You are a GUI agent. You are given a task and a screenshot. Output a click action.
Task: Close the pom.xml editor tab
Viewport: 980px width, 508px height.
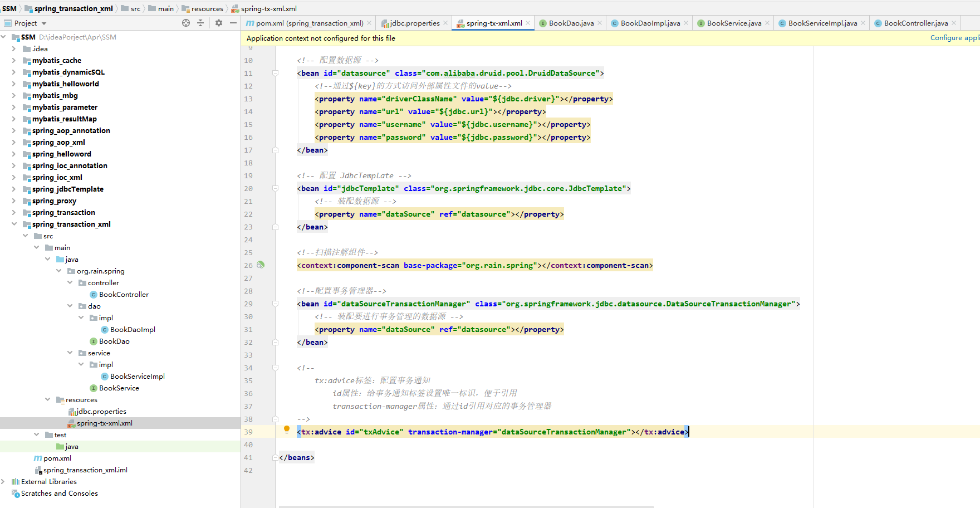(x=369, y=23)
